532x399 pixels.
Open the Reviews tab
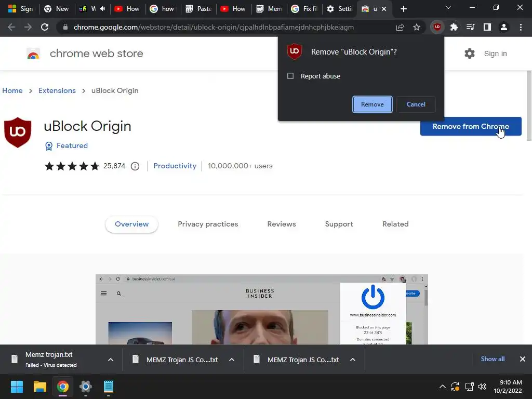(x=282, y=224)
